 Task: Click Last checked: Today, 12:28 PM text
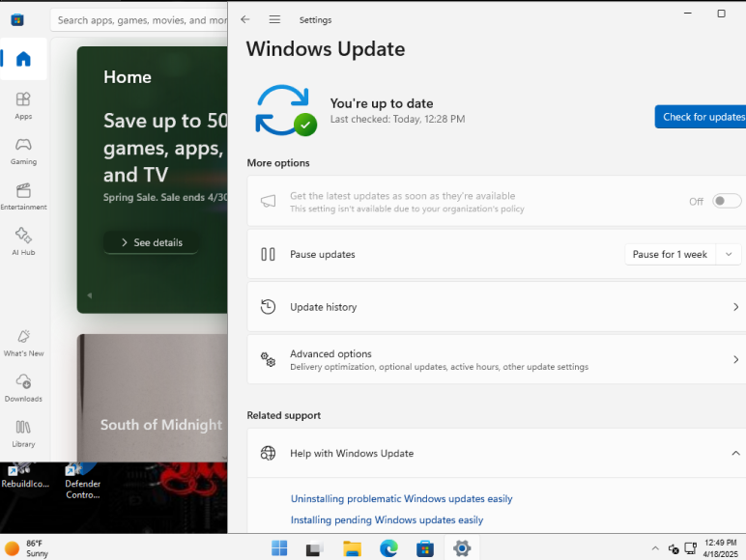[x=398, y=119]
